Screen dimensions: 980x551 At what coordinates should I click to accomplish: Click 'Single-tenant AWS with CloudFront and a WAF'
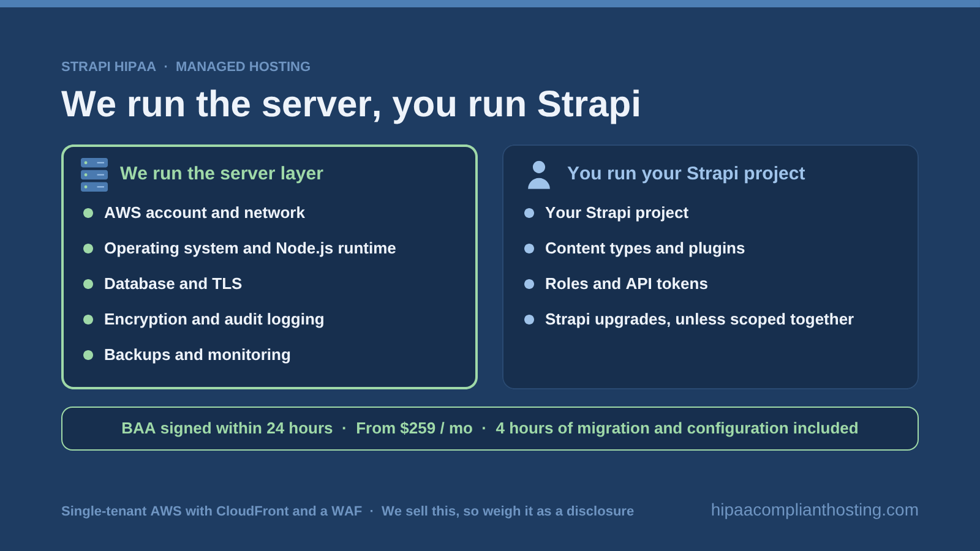pyautogui.click(x=211, y=511)
